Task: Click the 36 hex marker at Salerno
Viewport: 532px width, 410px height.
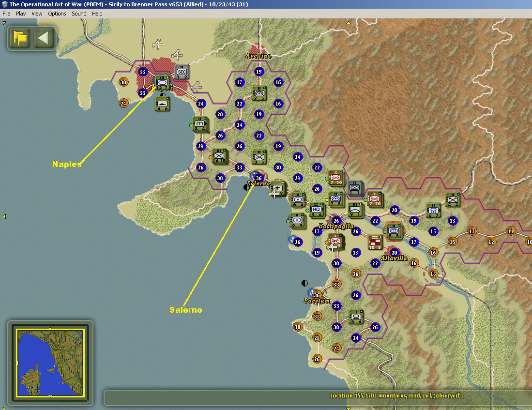Action: (x=259, y=178)
